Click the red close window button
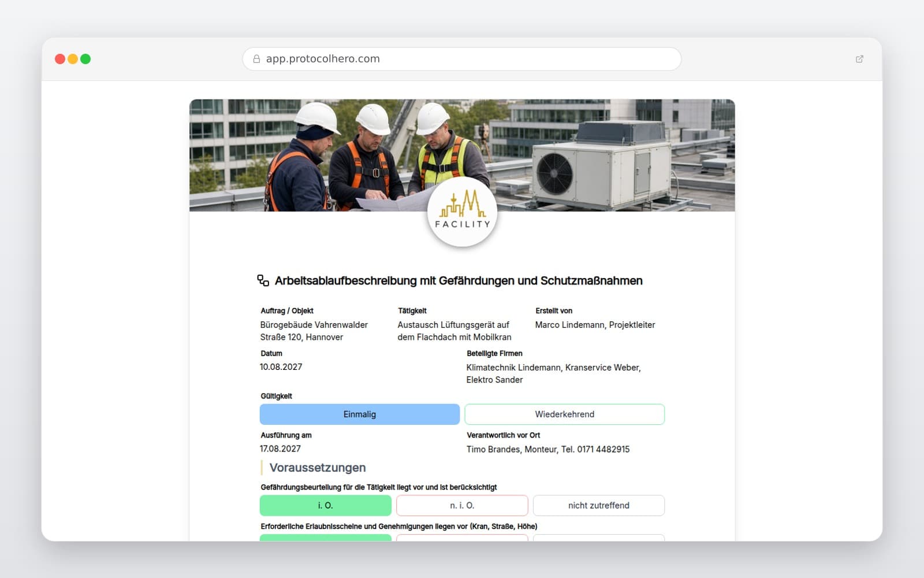The width and height of the screenshot is (924, 578). pos(60,59)
